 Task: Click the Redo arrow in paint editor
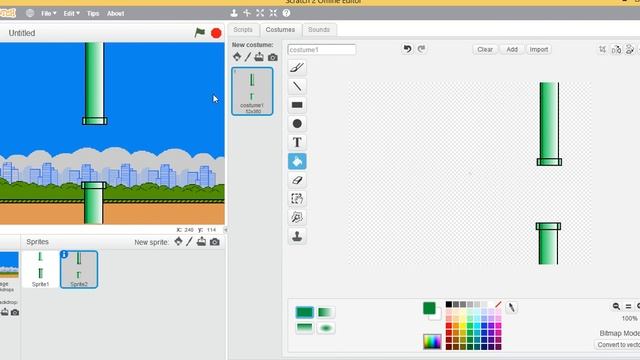(421, 49)
